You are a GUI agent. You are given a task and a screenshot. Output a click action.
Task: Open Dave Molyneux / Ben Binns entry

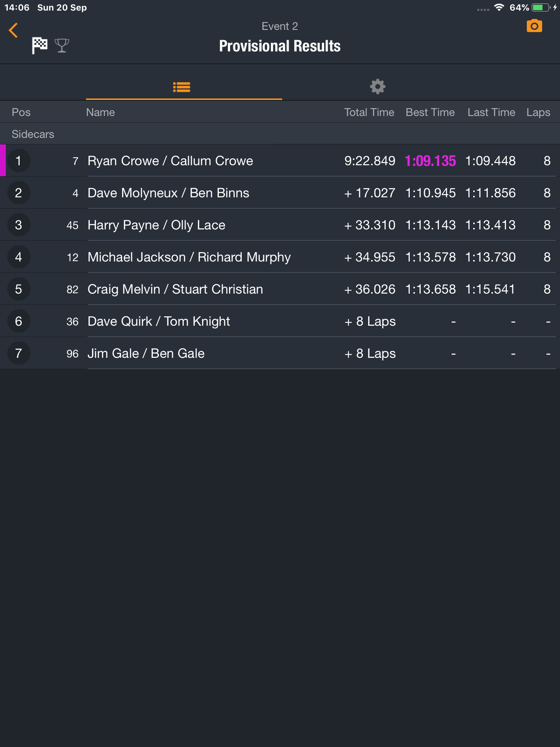point(168,193)
